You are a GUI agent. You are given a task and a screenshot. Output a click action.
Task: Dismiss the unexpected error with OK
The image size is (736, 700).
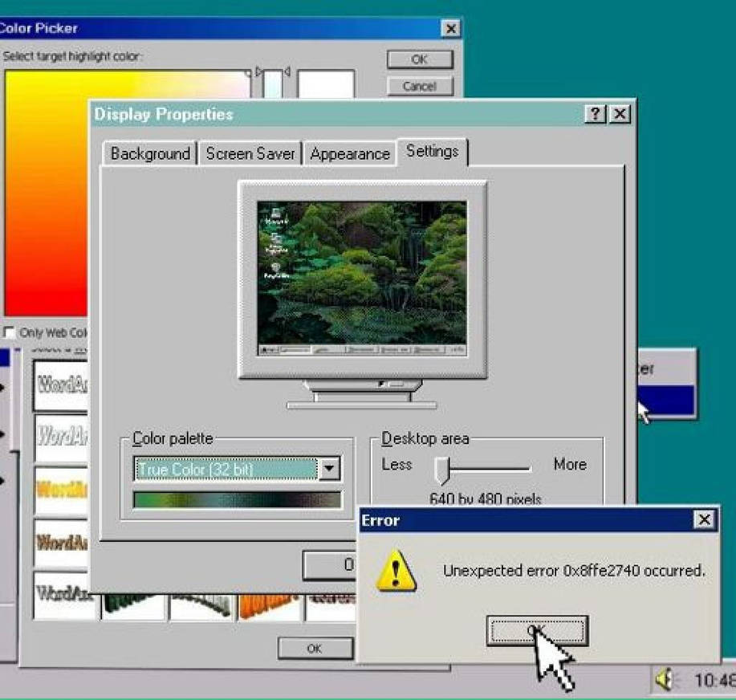pyautogui.click(x=539, y=631)
